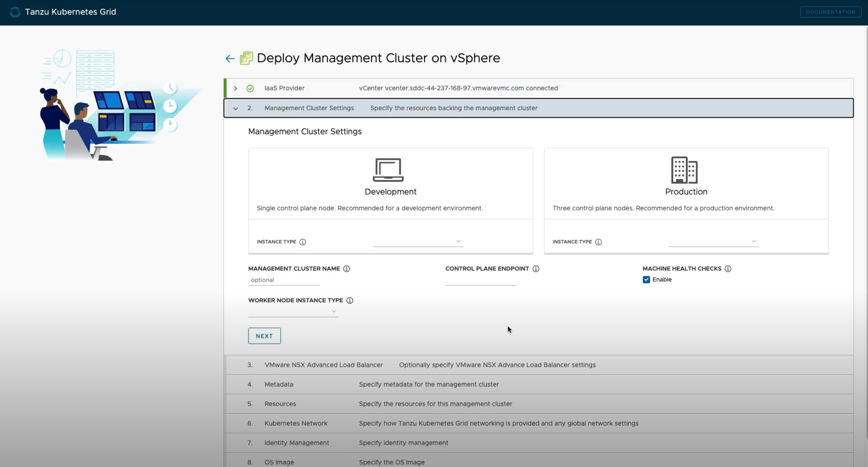The width and height of the screenshot is (868, 467).
Task: Click 'Single control plane node' description text
Action: [370, 208]
